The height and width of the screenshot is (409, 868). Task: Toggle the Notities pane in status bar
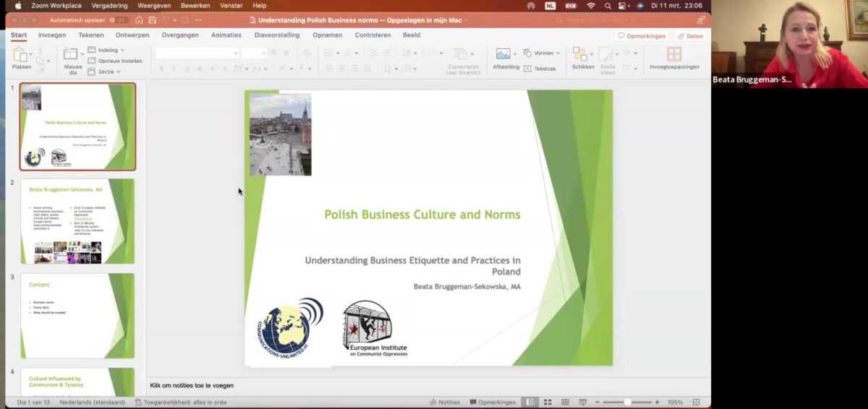(x=444, y=402)
